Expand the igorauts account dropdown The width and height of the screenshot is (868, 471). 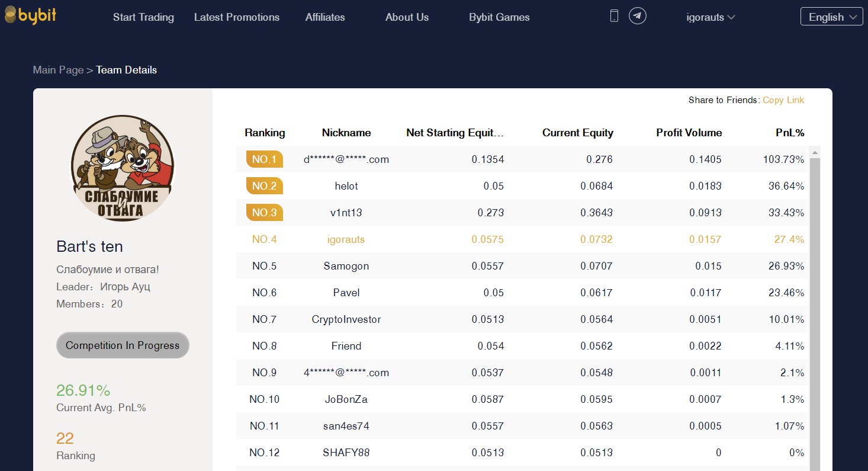pos(710,17)
